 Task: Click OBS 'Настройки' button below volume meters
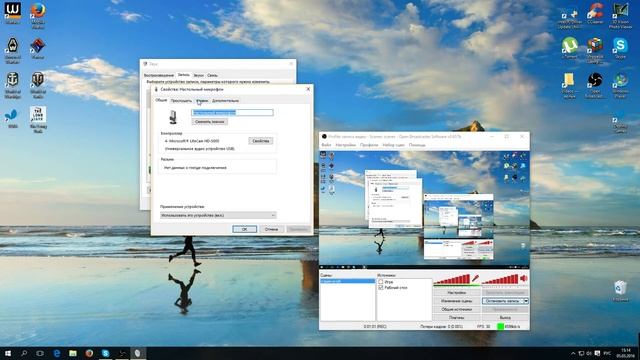457,293
